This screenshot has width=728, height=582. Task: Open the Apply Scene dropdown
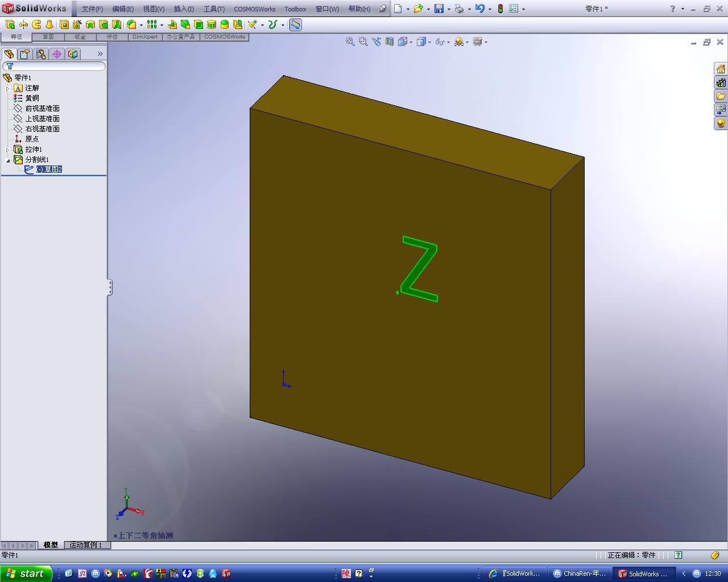pos(461,41)
